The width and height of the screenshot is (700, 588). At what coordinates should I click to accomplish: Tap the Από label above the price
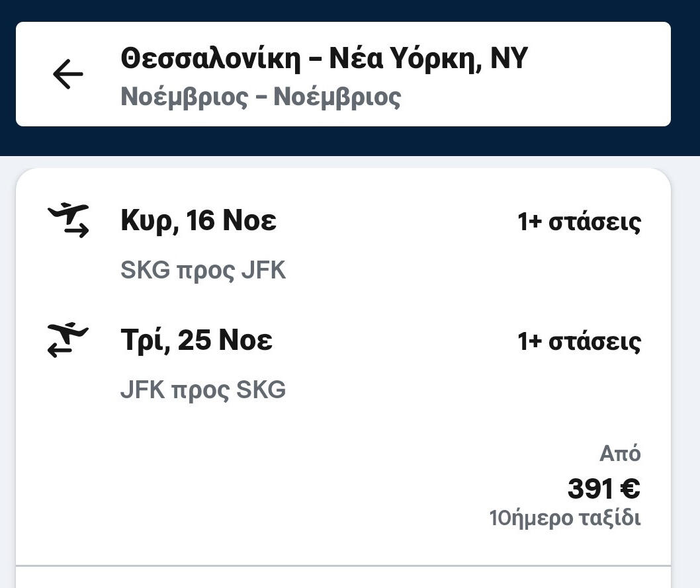620,454
